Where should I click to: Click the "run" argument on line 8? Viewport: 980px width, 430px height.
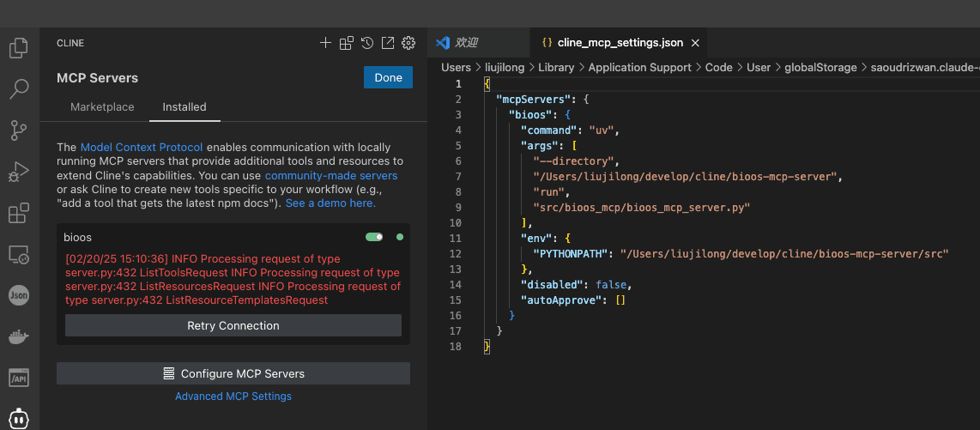[x=548, y=192]
